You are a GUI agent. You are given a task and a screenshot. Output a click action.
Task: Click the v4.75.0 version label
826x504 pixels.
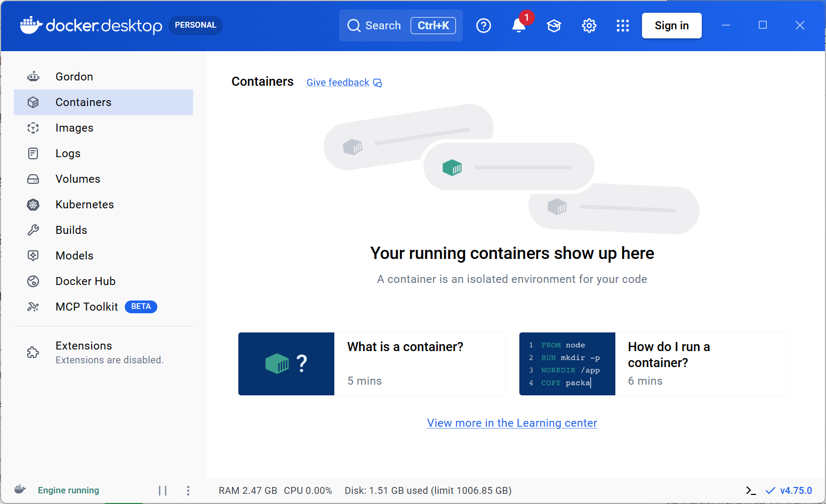[796, 491]
